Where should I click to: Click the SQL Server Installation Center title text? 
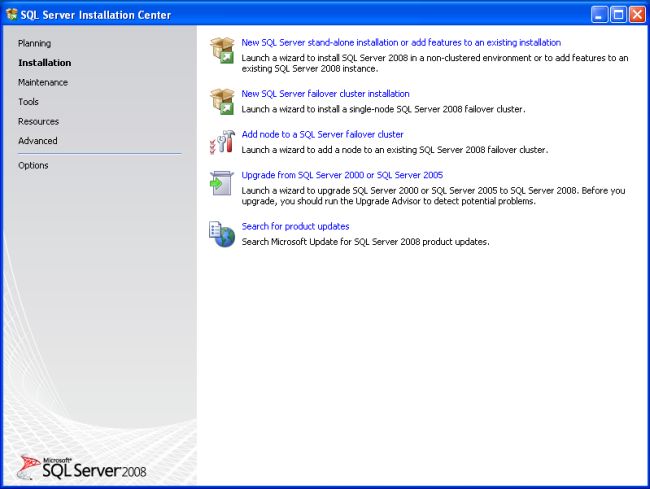pos(96,15)
